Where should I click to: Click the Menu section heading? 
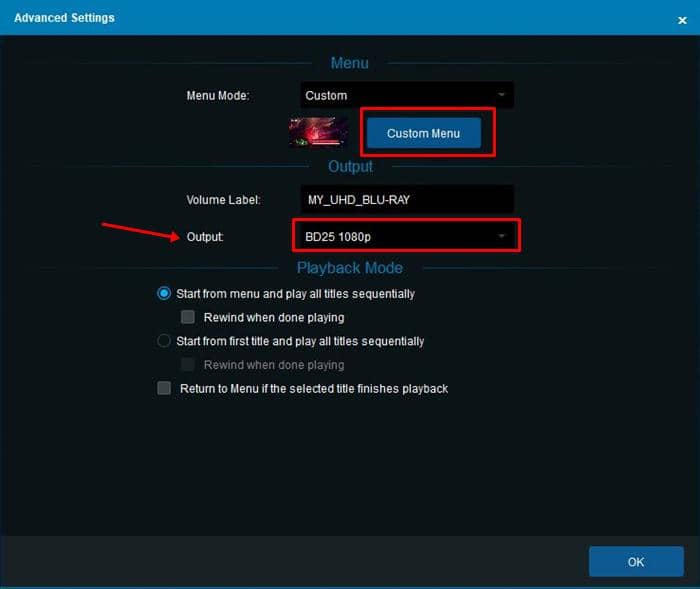(350, 63)
